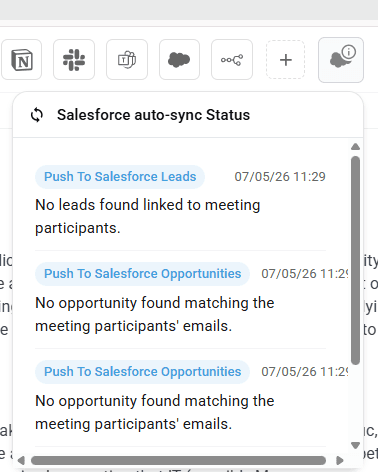Open the Salesforce cloud integration icon
The image size is (378, 472).
coord(179,60)
